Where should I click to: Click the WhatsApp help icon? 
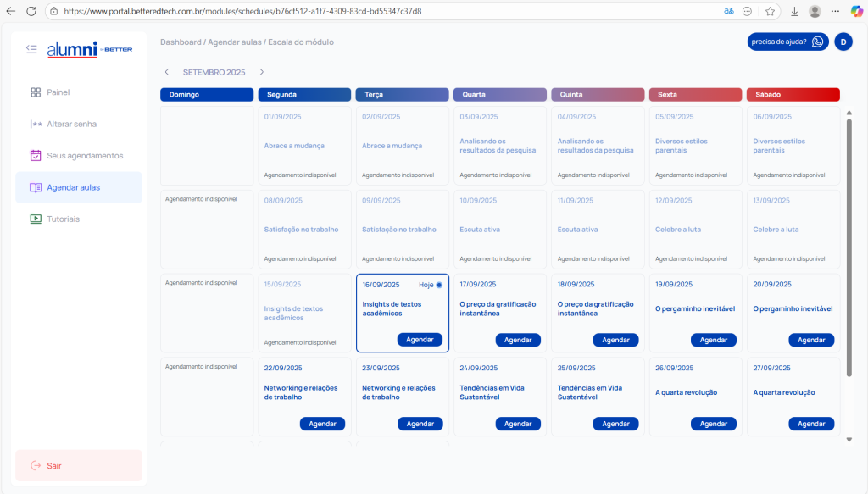tap(817, 42)
